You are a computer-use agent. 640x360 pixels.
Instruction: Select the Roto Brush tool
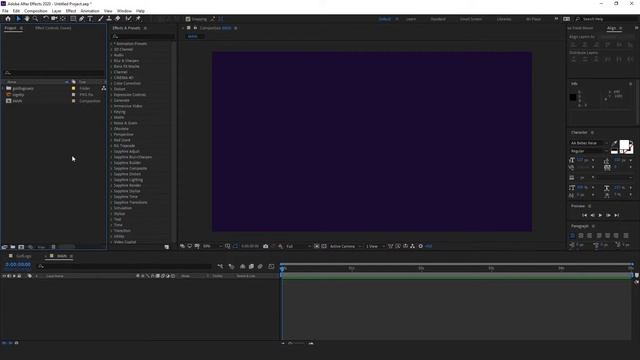129,19
